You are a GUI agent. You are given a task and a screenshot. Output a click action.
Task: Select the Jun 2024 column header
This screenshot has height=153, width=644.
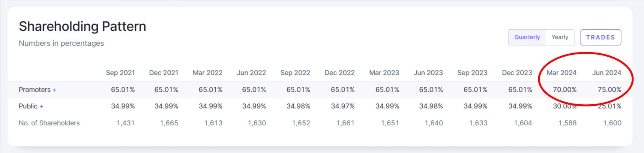(606, 73)
